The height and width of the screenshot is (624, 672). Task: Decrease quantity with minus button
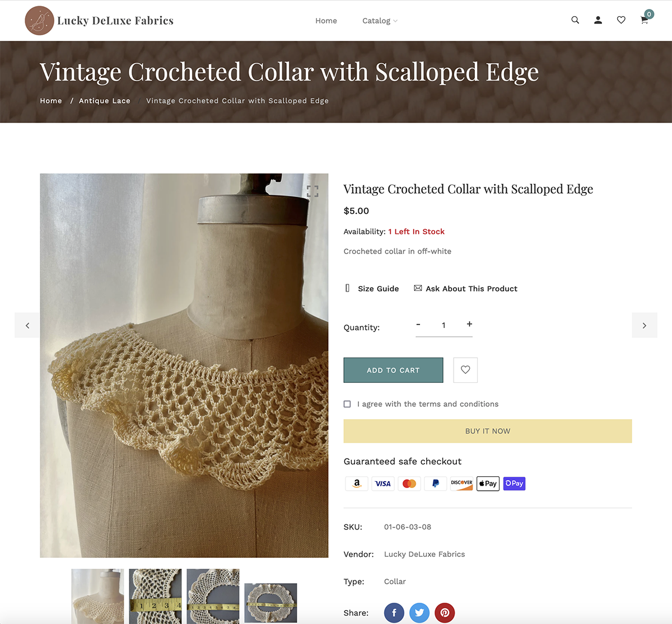418,324
